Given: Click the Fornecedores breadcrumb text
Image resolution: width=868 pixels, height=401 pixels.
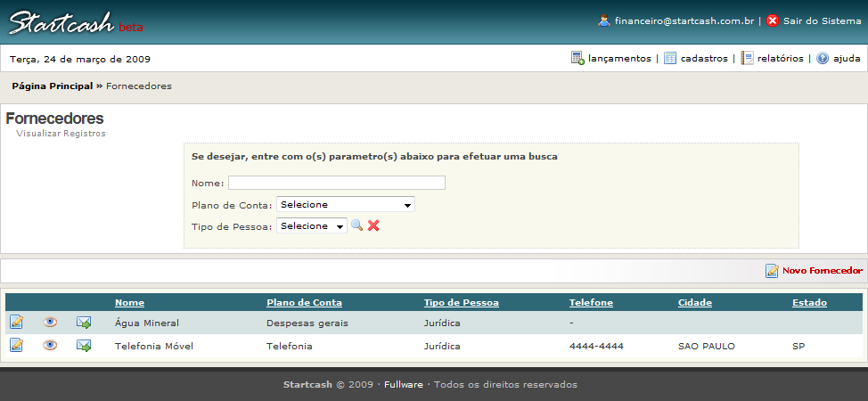Looking at the screenshot, I should point(139,86).
